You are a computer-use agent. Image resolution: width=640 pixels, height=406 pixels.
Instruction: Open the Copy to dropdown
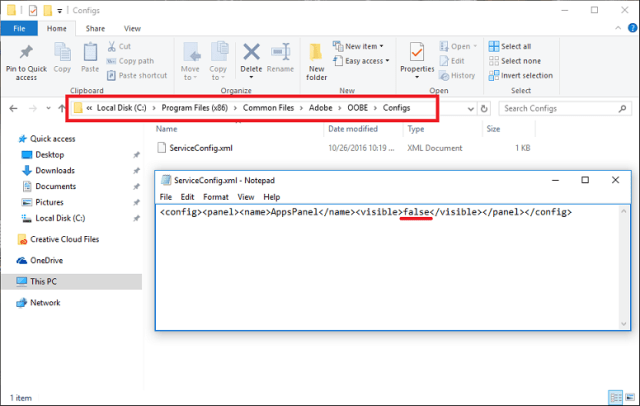[218, 73]
